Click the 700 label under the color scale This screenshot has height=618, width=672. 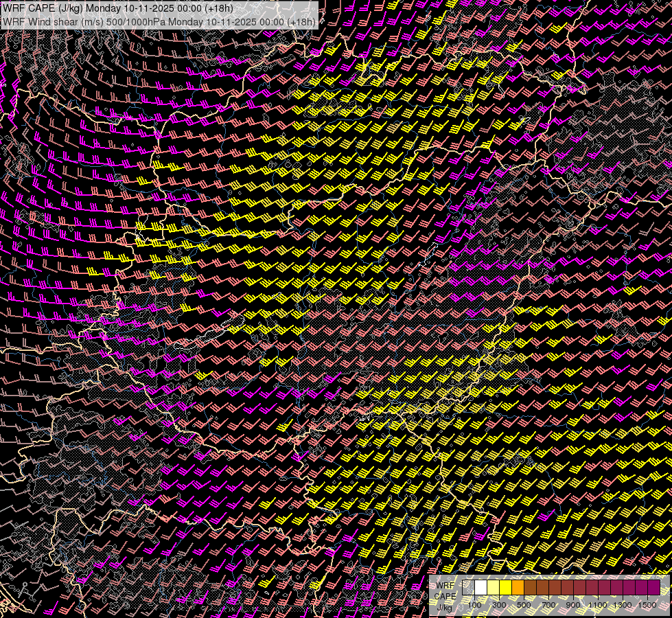coord(548,605)
